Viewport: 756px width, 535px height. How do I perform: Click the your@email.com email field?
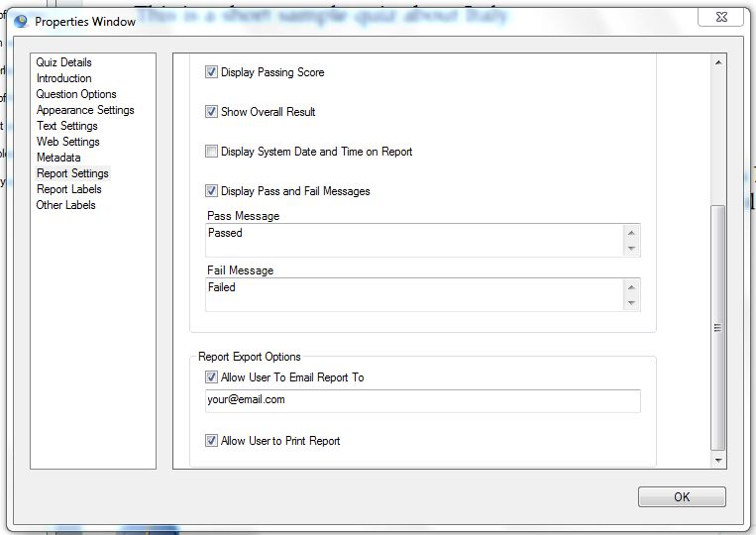423,401
